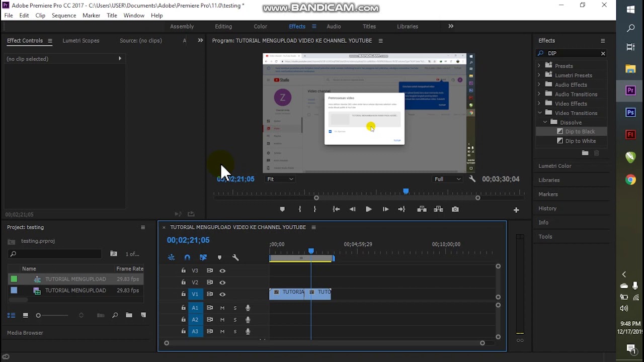644x362 pixels.
Task: Toggle lock on V3 track
Action: click(184, 270)
